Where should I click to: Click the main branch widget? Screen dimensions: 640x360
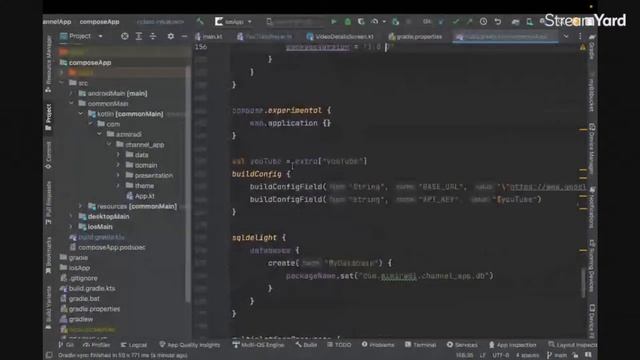point(557,355)
